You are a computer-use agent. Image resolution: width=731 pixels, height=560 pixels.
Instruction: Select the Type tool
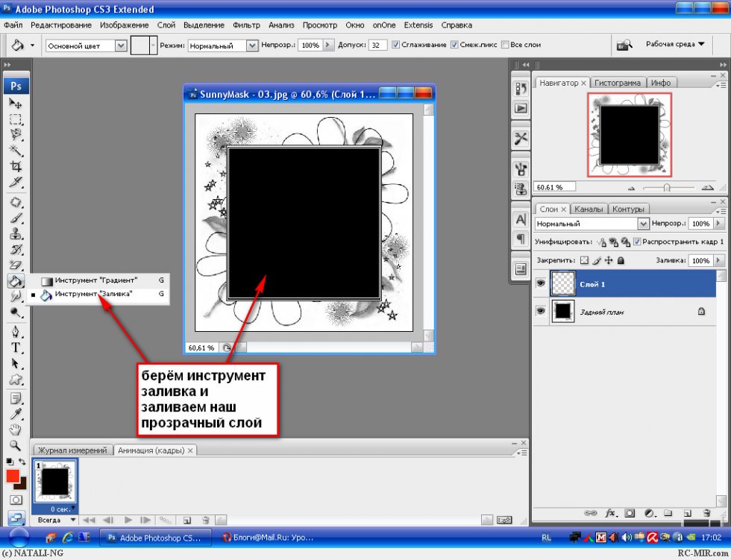coord(16,347)
